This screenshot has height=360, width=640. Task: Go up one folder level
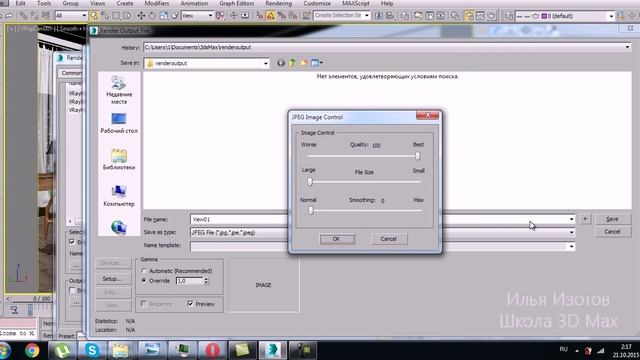(292, 63)
